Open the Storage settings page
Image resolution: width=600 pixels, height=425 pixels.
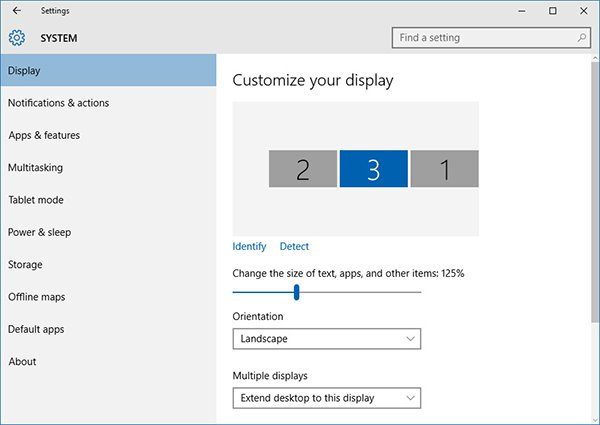tap(25, 265)
